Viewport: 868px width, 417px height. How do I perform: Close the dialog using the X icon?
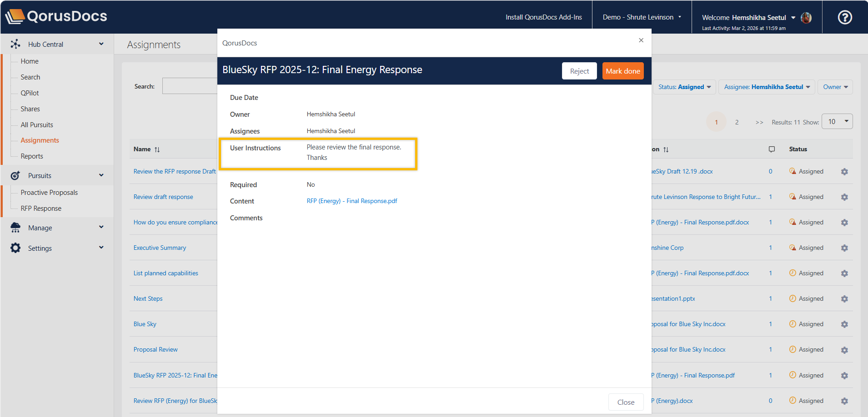641,40
